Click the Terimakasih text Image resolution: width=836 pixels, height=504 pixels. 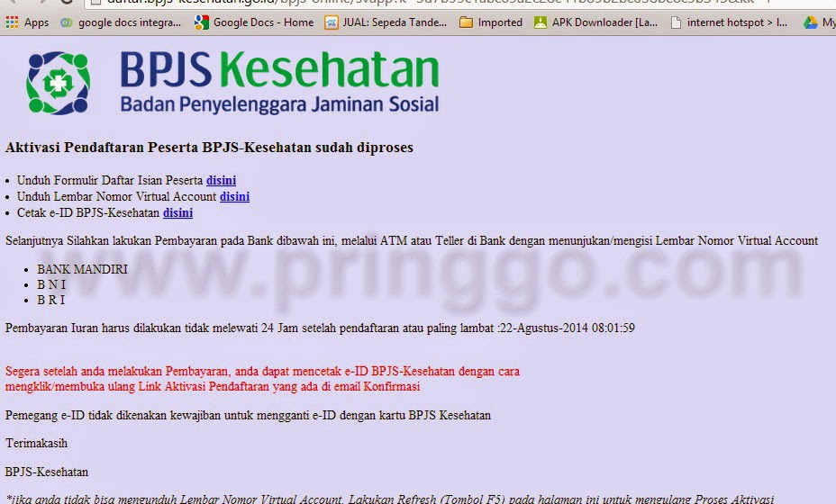tap(36, 444)
